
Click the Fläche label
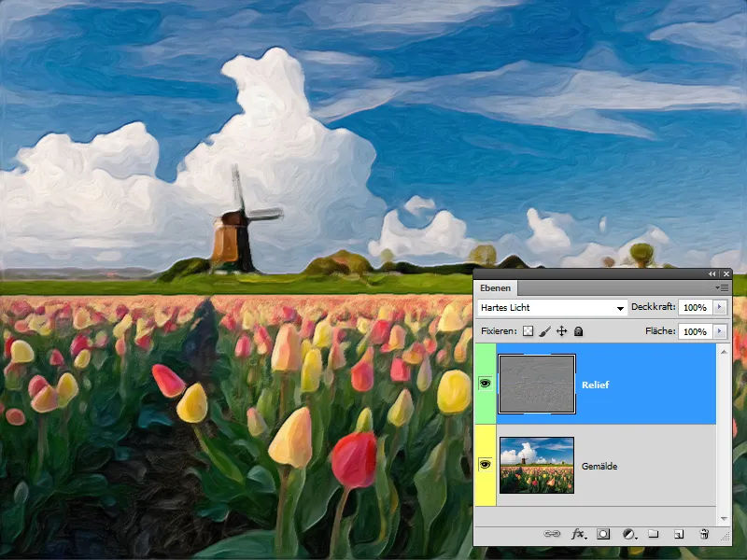point(660,331)
